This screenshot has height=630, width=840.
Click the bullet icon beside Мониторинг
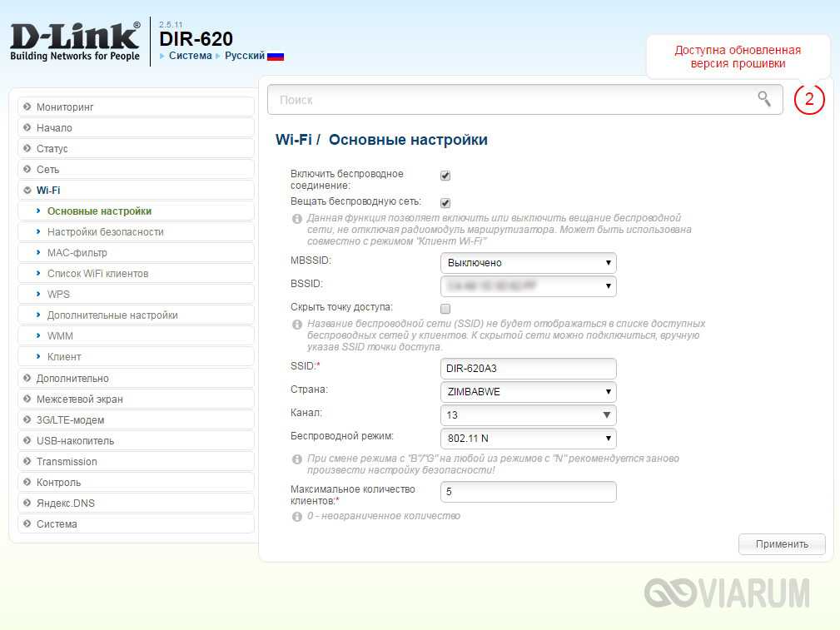(27, 107)
